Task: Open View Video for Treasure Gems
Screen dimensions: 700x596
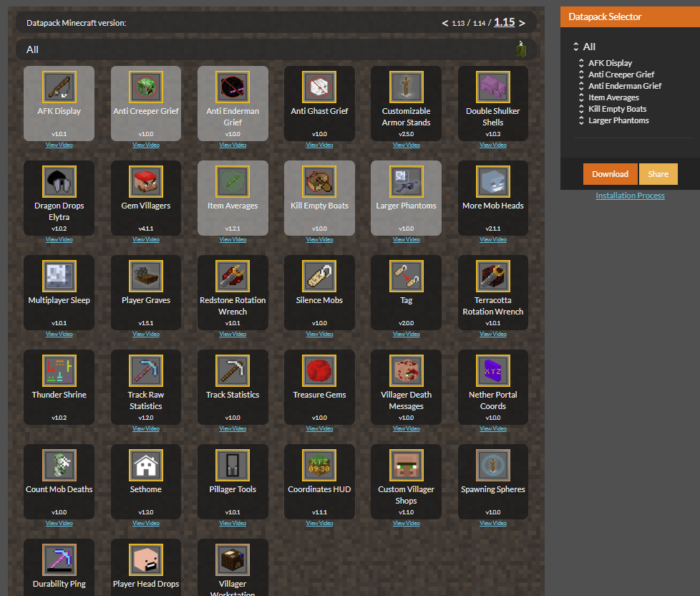Action: (x=319, y=428)
